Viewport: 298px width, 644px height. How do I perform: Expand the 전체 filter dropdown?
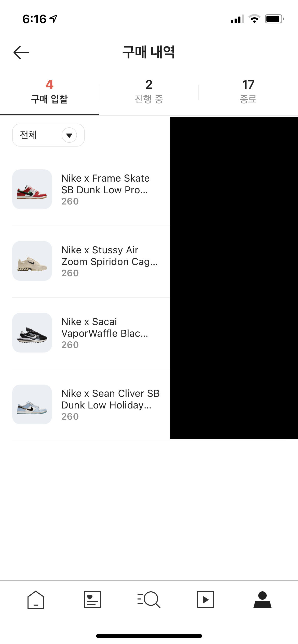tap(48, 135)
